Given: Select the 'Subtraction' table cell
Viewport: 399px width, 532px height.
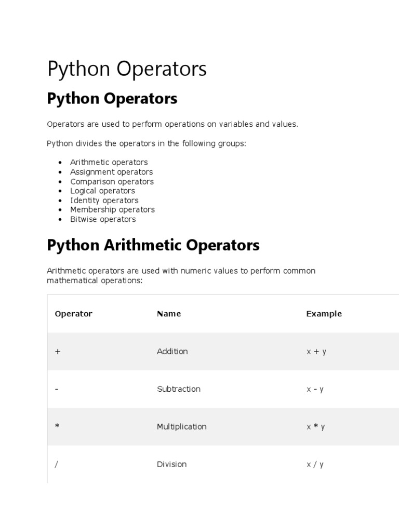Looking at the screenshot, I should click(x=179, y=389).
